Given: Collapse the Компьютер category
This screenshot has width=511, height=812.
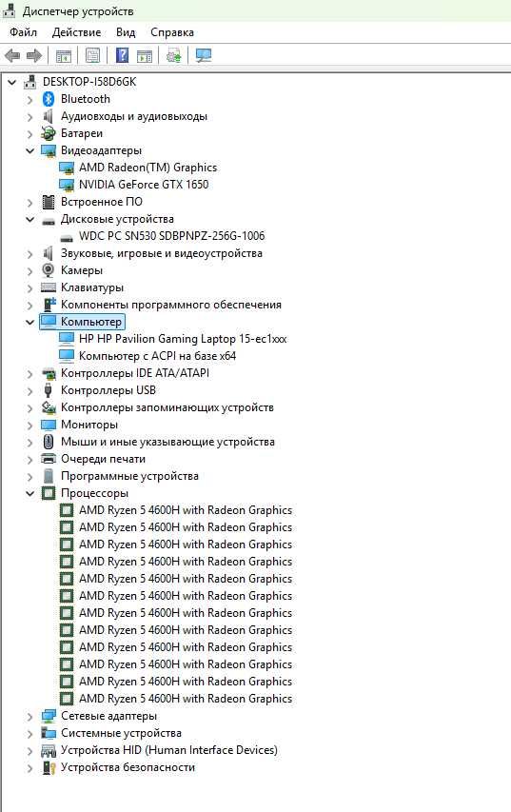Looking at the screenshot, I should [30, 322].
